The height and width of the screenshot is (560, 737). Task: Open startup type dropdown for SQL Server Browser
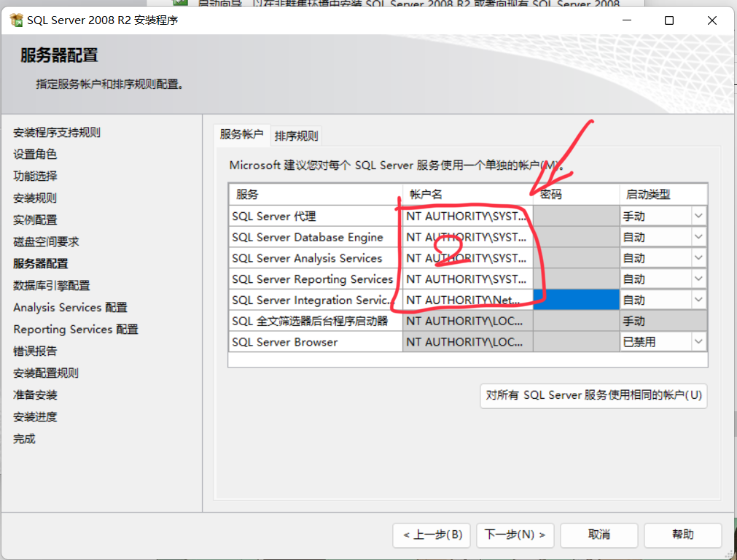click(x=698, y=342)
